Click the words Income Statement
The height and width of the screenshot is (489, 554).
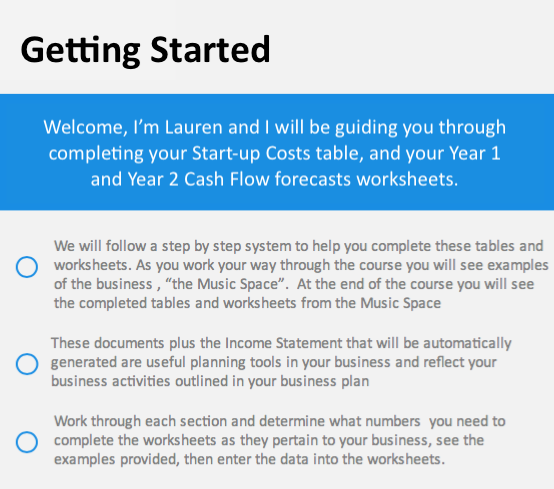tap(284, 343)
